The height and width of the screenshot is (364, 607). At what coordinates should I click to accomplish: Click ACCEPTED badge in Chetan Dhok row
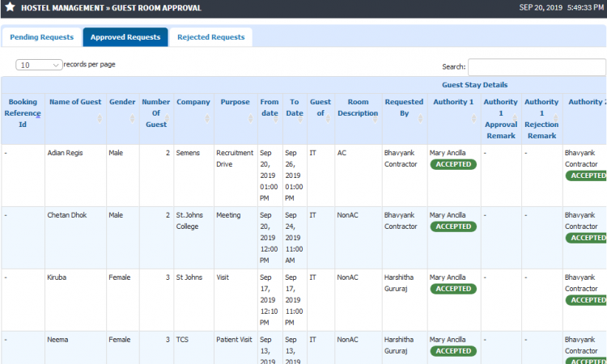[x=453, y=226]
